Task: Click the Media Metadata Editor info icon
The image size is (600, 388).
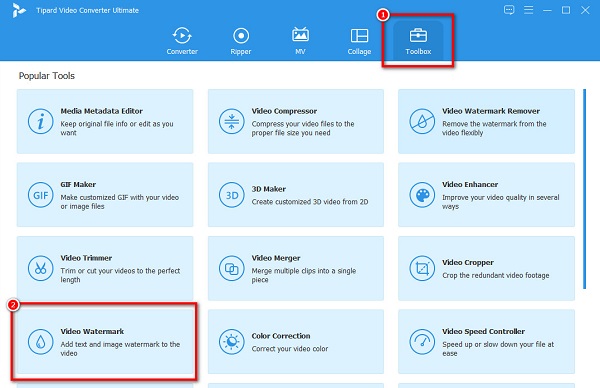Action: [x=40, y=121]
